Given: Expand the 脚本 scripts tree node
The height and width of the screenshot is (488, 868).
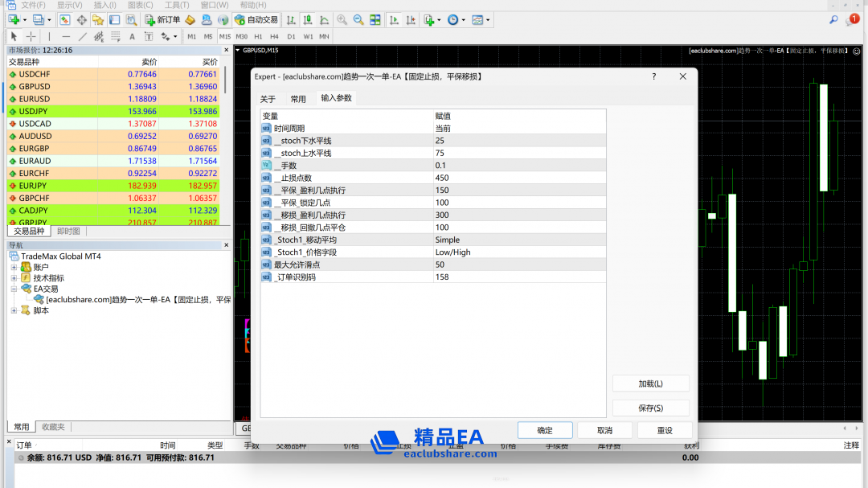Looking at the screenshot, I should click(14, 310).
